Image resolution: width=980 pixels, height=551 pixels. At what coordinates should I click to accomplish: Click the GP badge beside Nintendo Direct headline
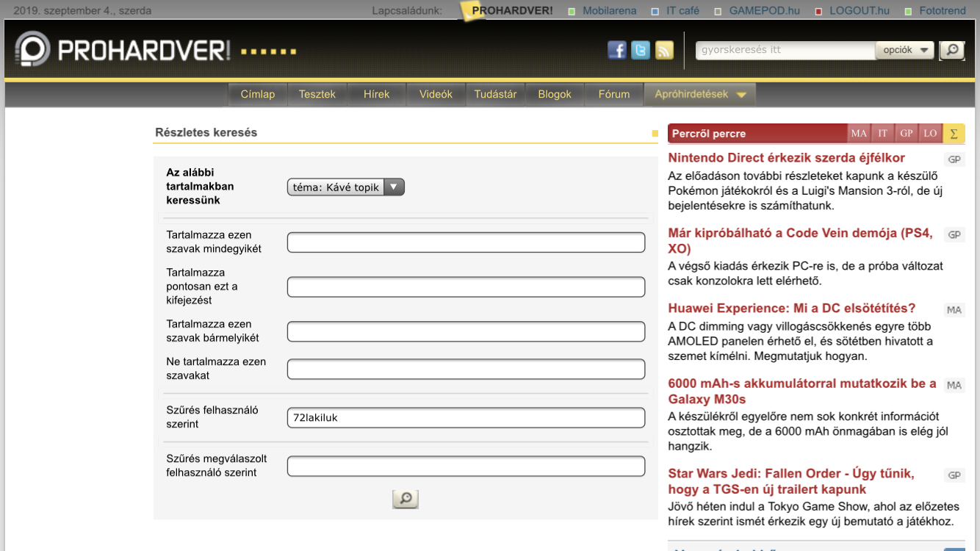[954, 159]
